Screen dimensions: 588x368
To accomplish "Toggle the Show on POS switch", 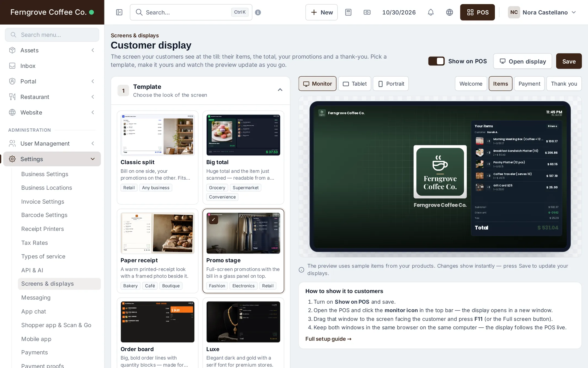I will (436, 61).
